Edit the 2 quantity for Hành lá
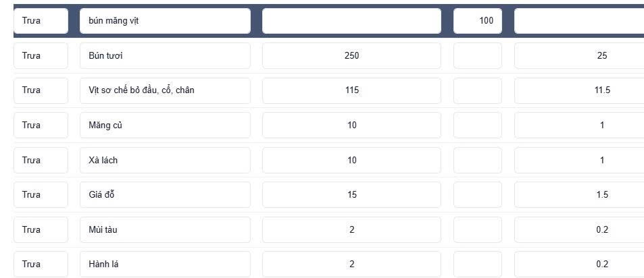Image resolution: width=644 pixels, height=278 pixels. coord(351,264)
